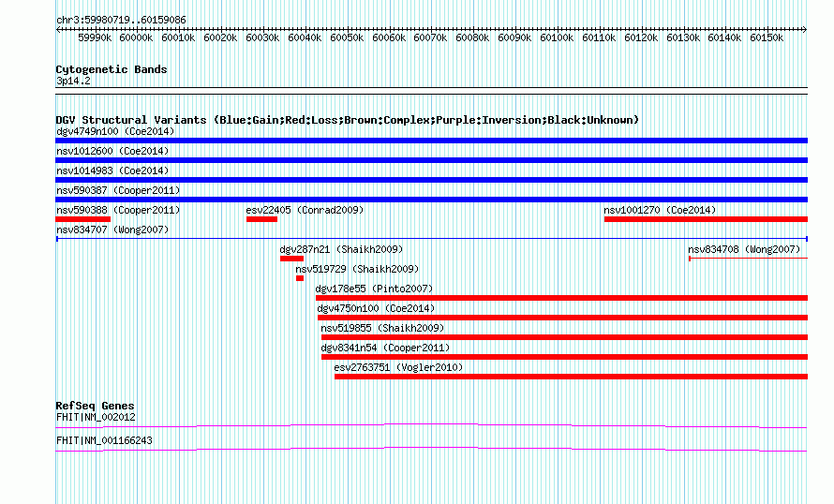Click the 60100k ruler tick label
Viewport: 834px width, 504px height.
pyautogui.click(x=557, y=37)
